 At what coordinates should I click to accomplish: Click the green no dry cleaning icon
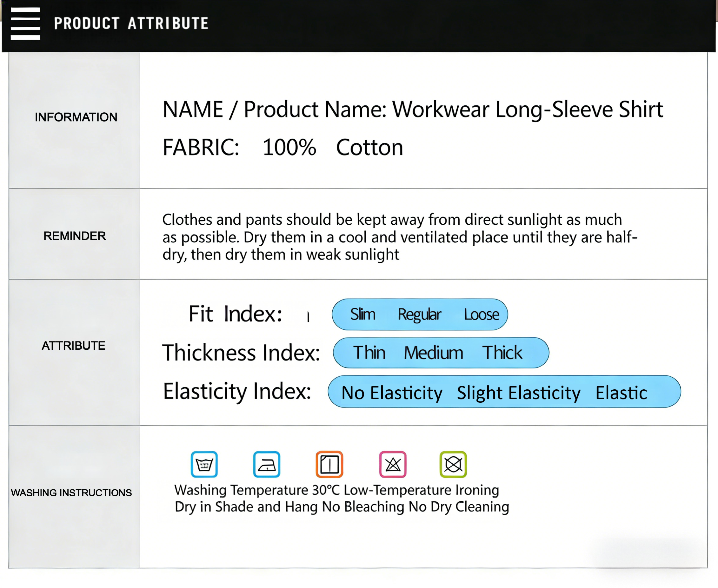click(453, 464)
